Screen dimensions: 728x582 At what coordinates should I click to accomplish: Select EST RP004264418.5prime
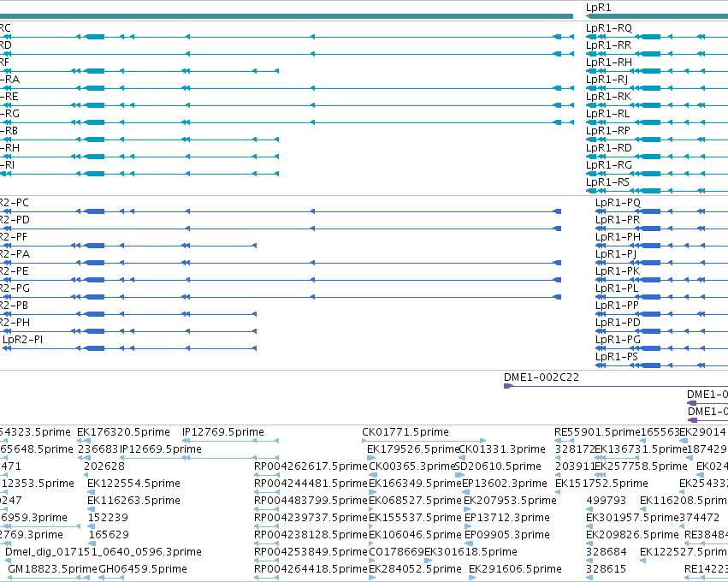coord(311,569)
